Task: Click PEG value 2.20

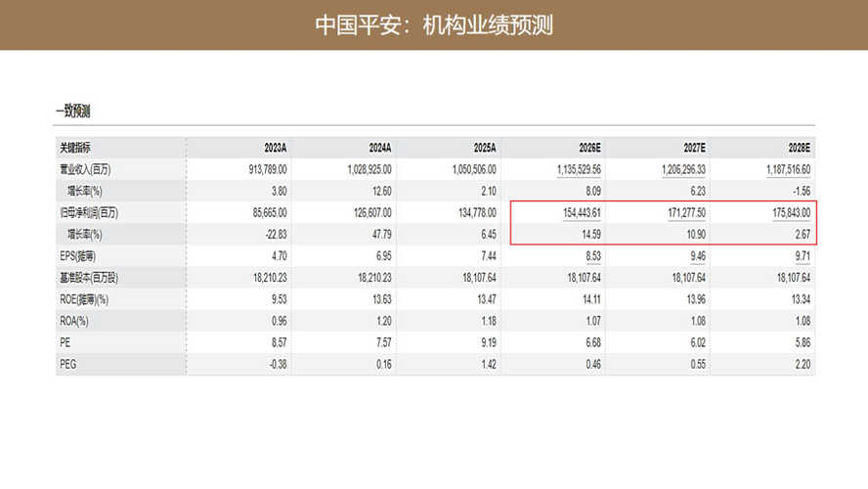Action: tap(803, 364)
